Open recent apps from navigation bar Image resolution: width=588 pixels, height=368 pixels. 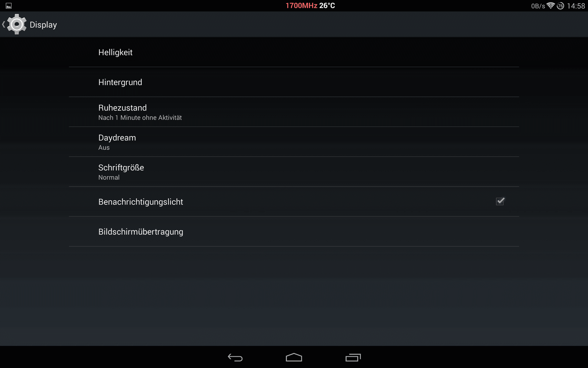[353, 358]
